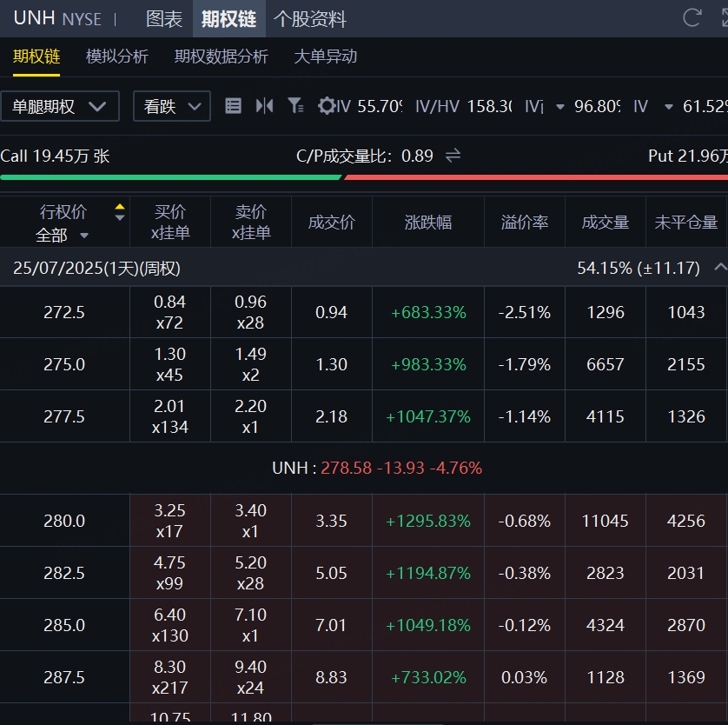The image size is (728, 725).
Task: Click the 成交价 column header
Action: pyautogui.click(x=332, y=222)
